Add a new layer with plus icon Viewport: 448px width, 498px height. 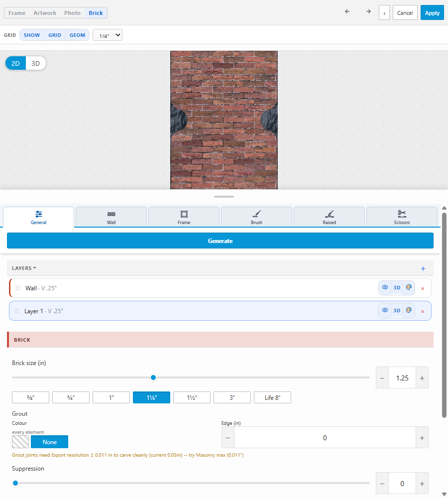click(x=423, y=269)
